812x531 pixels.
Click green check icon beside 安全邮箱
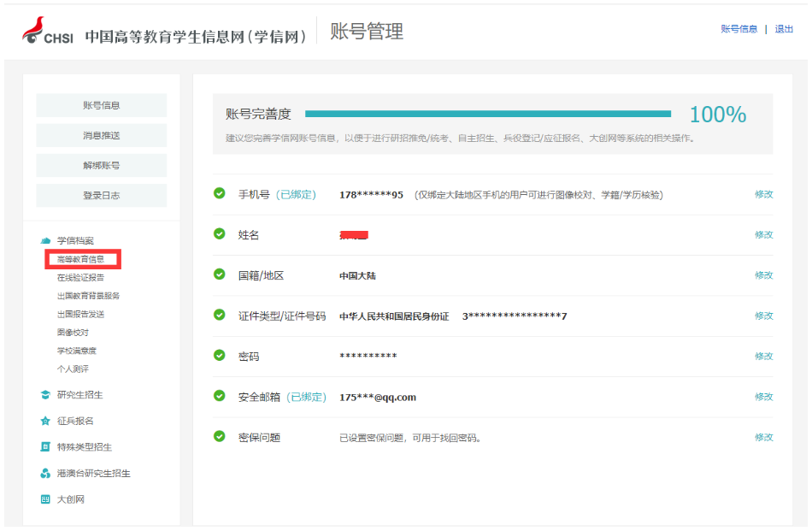[220, 397]
